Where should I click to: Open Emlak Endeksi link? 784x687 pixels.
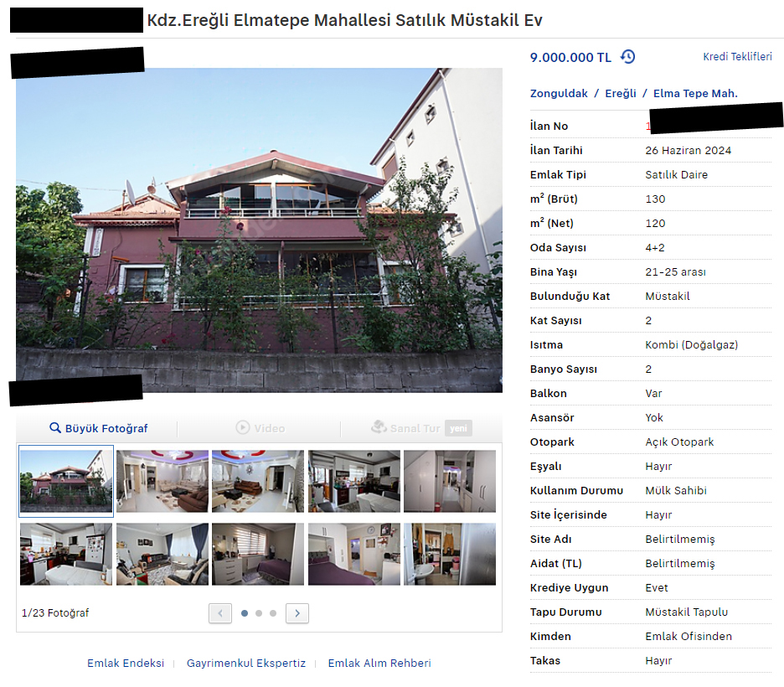(x=126, y=663)
